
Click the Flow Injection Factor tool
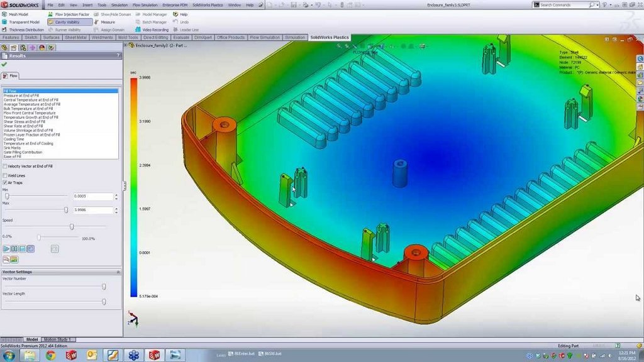[x=50, y=14]
